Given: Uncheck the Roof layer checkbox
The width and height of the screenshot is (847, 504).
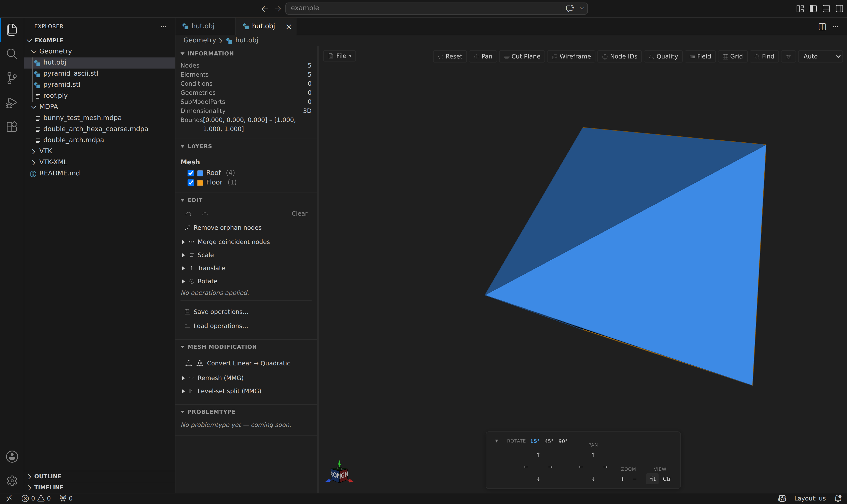Looking at the screenshot, I should point(191,173).
